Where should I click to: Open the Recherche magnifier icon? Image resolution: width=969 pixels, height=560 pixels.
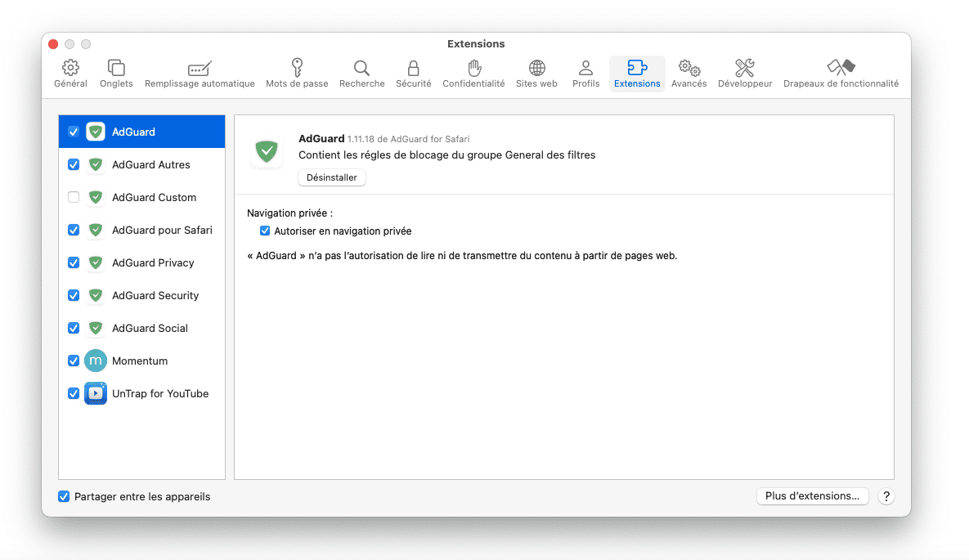(x=361, y=68)
